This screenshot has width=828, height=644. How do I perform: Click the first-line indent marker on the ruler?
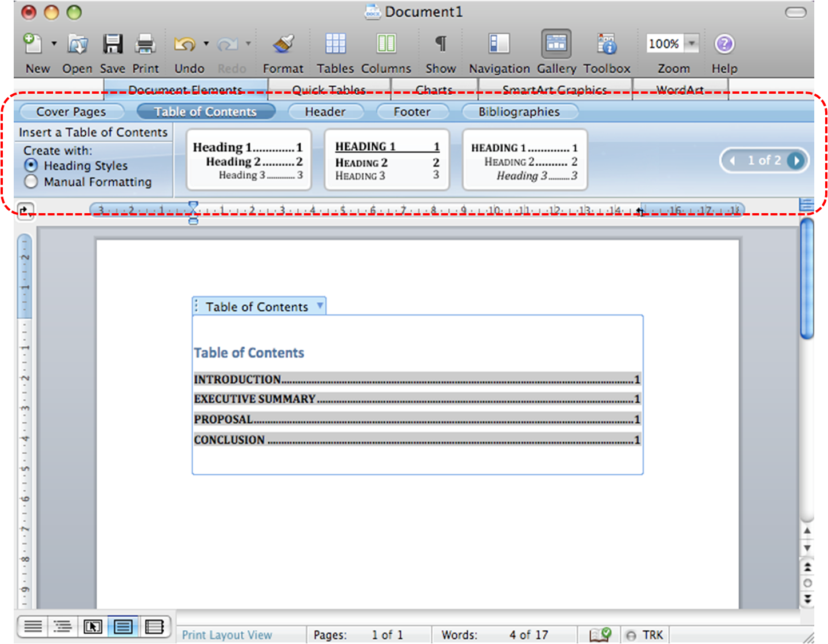[x=193, y=205]
